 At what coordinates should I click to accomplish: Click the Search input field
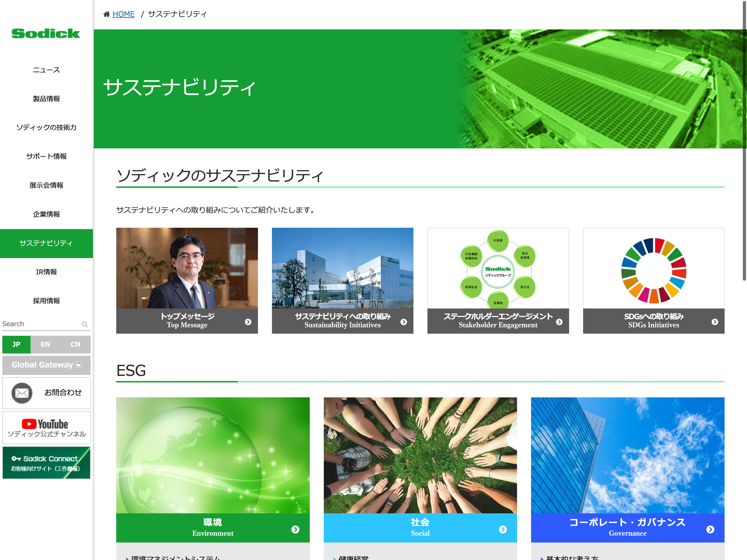click(41, 324)
